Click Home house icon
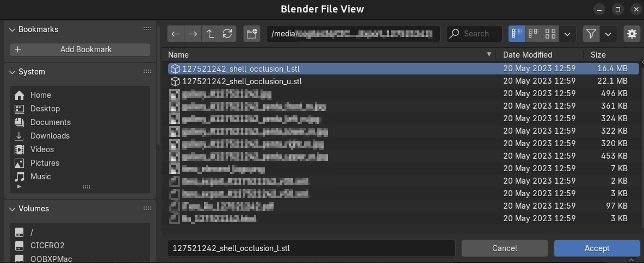The image size is (644, 263). (x=19, y=95)
